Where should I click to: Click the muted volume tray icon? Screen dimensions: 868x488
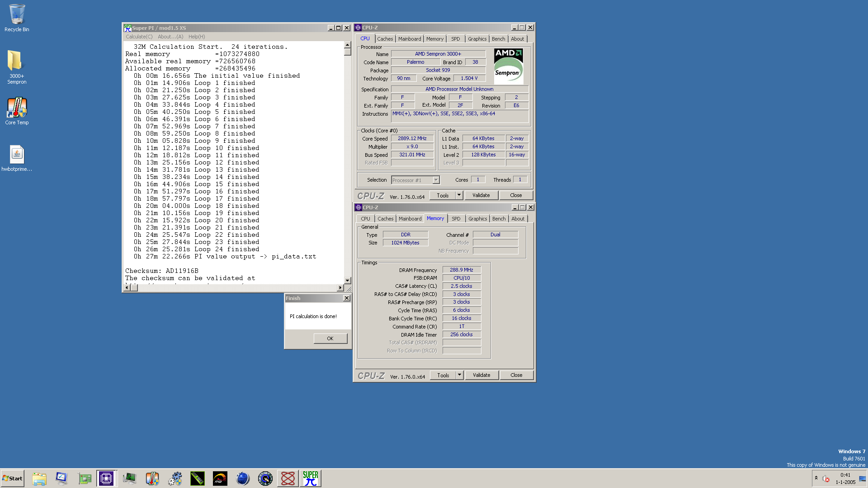point(826,479)
